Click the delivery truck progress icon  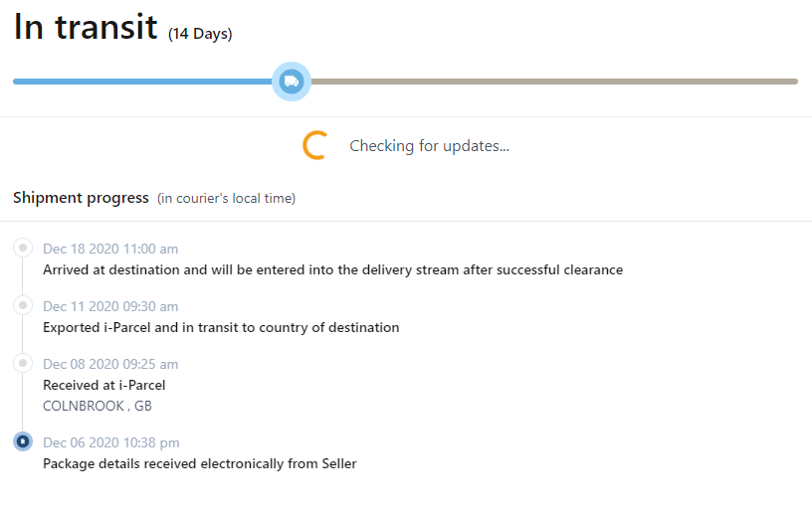click(292, 82)
